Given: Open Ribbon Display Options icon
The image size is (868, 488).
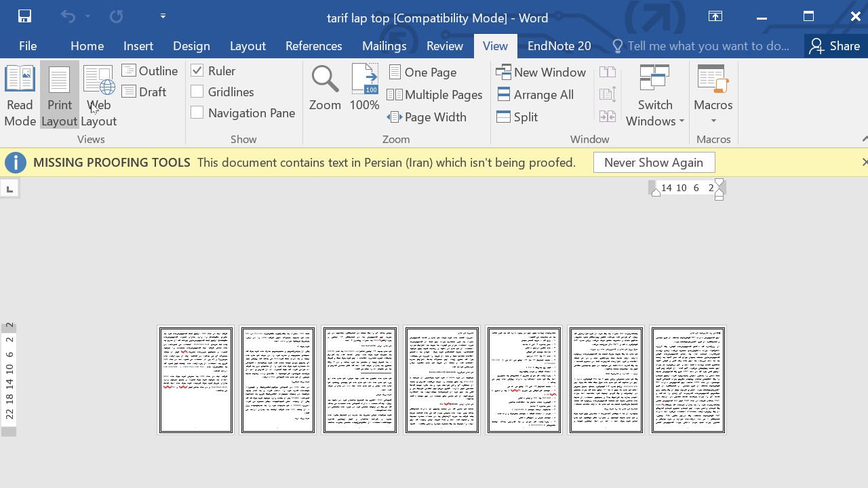Looking at the screenshot, I should tap(715, 16).
